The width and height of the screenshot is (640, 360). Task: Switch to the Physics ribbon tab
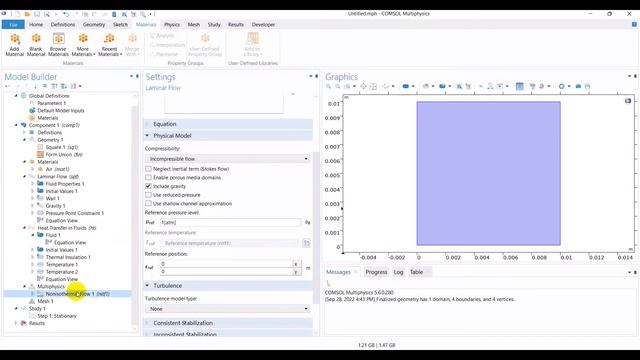172,24
